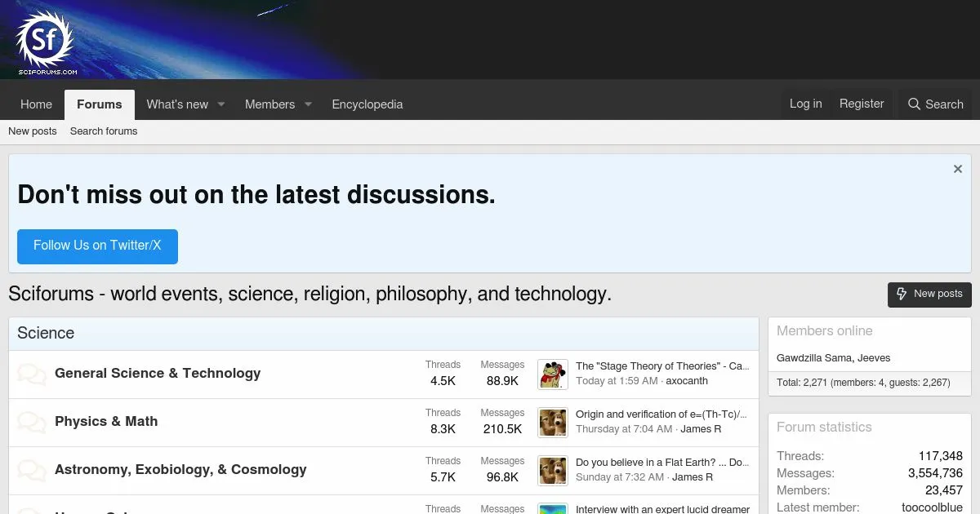Click the 3,554,736 messages statistic
The height and width of the screenshot is (514, 980).
coord(935,473)
